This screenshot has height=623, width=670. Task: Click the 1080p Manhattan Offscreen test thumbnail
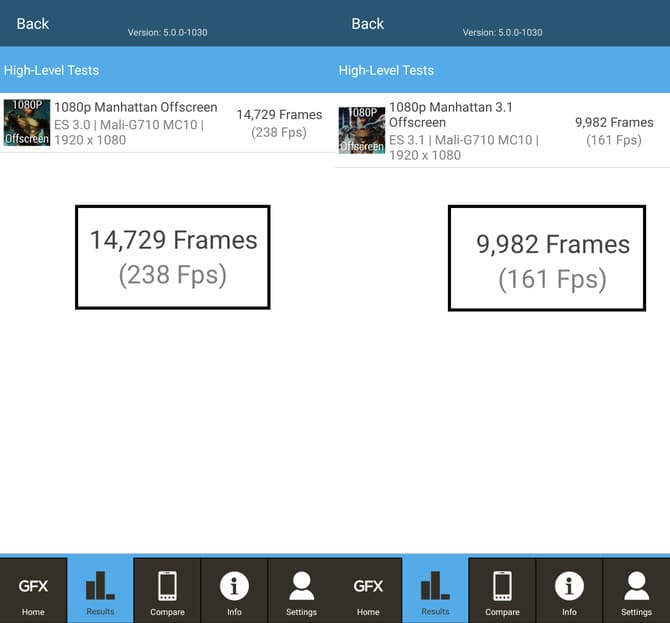pyautogui.click(x=27, y=123)
